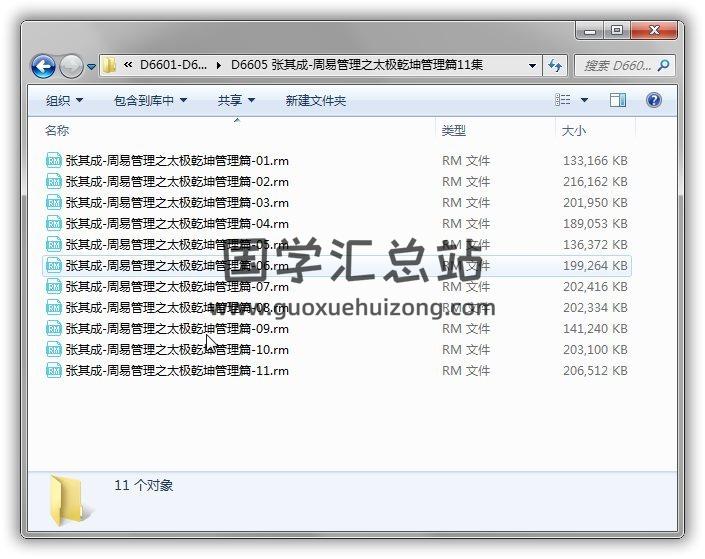Screen dimensions: 705x559
Task: Open the 包含到库中 menu
Action: (x=151, y=100)
